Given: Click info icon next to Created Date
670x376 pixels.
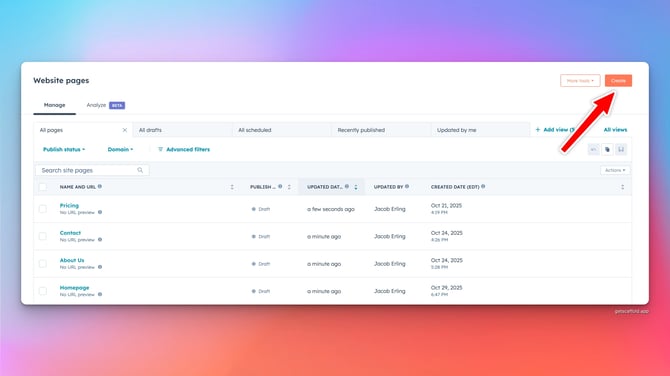Looking at the screenshot, I should pos(483,186).
